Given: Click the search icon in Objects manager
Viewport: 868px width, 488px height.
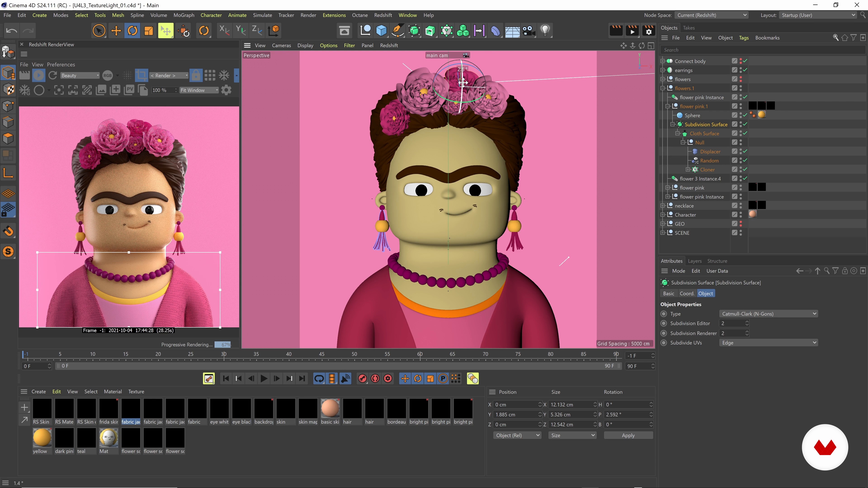Looking at the screenshot, I should point(836,38).
